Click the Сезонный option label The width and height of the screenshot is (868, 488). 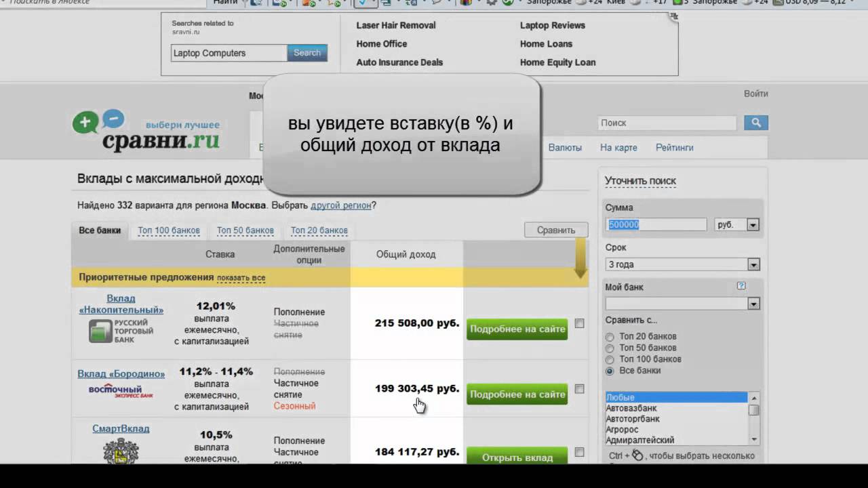(294, 407)
